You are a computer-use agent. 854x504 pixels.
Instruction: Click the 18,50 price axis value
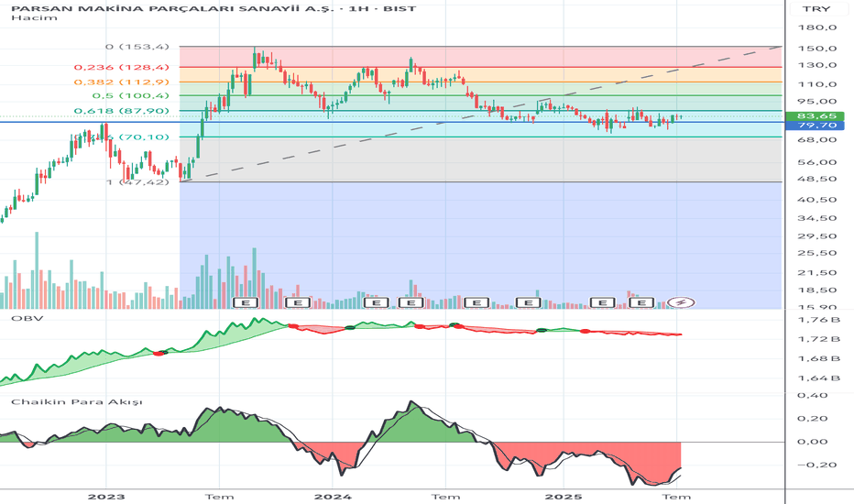pos(817,290)
